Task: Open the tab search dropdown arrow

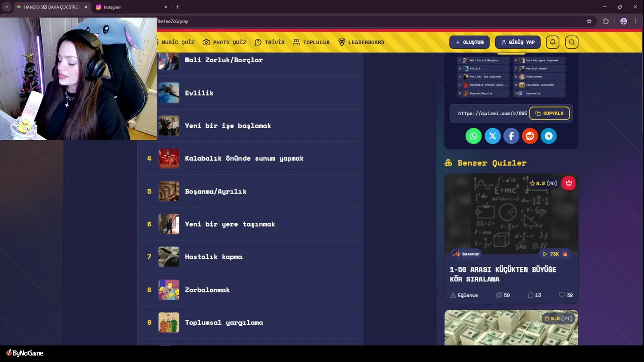Action: click(x=7, y=7)
